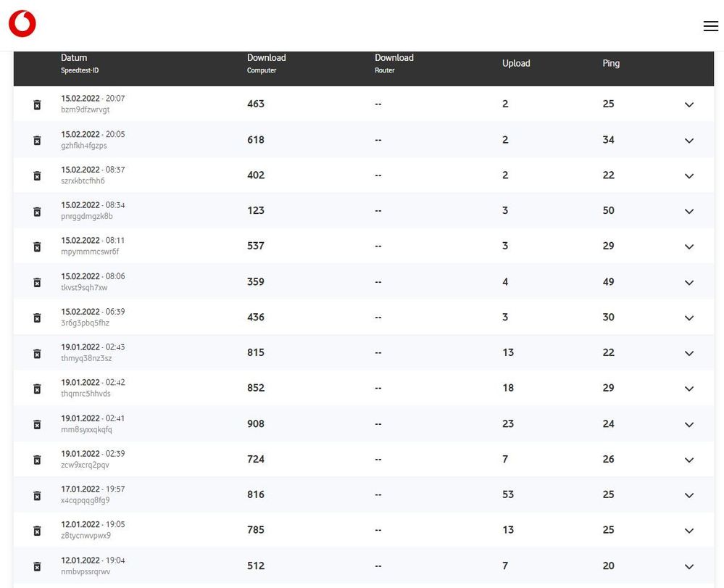Delete speedtest x4cqpqqg8fg9 entry
The height and width of the screenshot is (588, 724).
pyautogui.click(x=38, y=496)
